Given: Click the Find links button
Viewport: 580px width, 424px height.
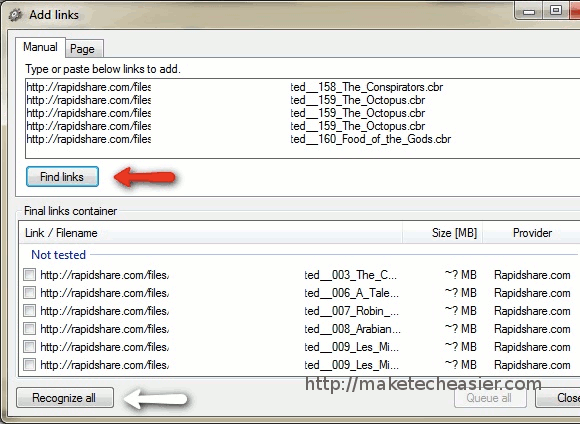Looking at the screenshot, I should click(x=62, y=177).
